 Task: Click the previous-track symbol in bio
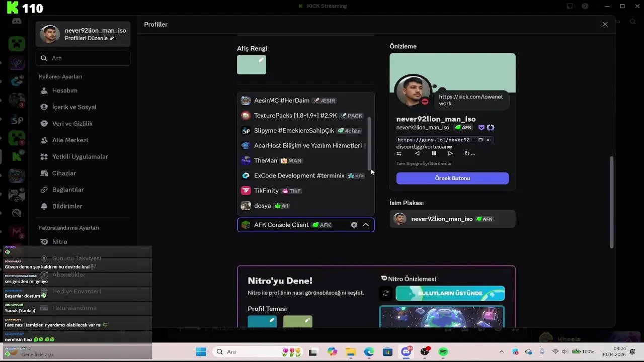(x=417, y=153)
